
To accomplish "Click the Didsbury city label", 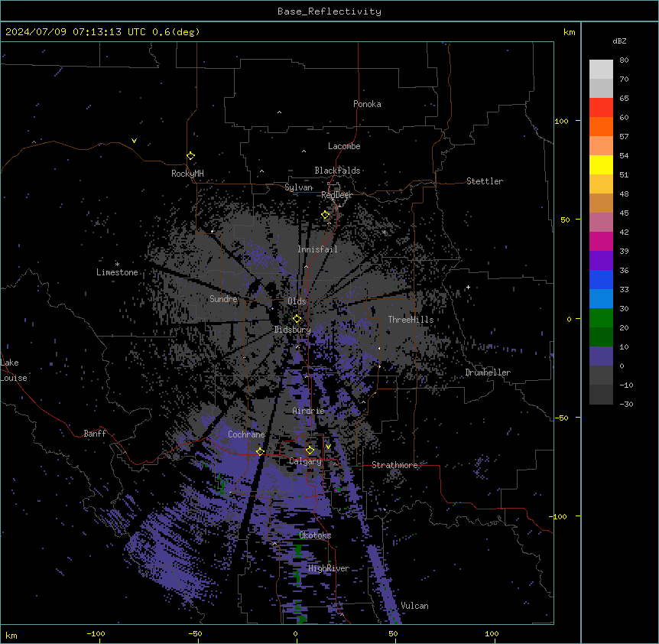I will pos(293,330).
